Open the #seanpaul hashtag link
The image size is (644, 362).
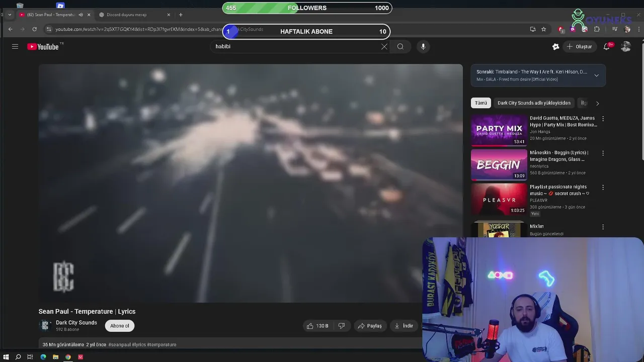click(119, 345)
